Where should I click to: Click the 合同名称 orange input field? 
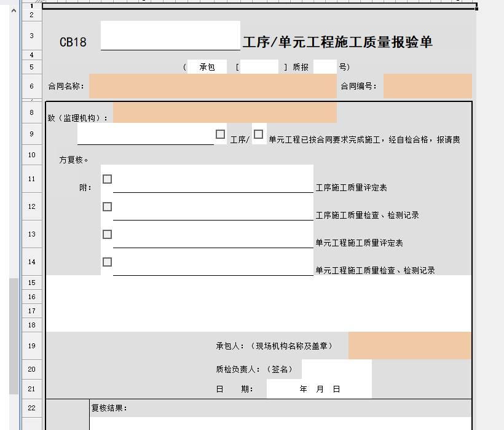click(x=213, y=86)
